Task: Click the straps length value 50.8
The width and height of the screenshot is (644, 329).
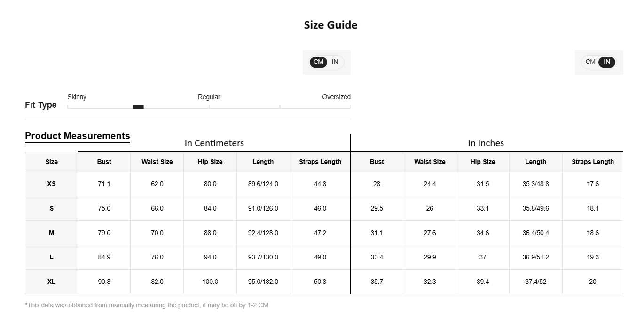Action: [320, 282]
